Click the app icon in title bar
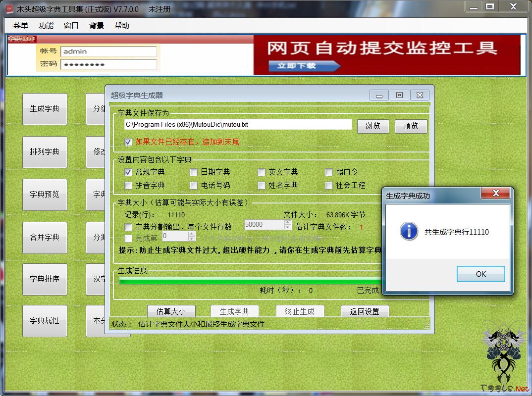 pyautogui.click(x=8, y=9)
